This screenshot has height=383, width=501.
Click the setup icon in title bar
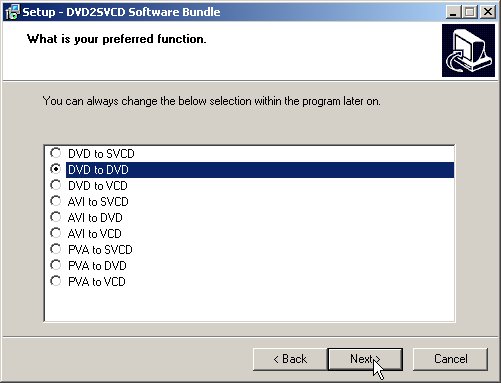(x=12, y=12)
